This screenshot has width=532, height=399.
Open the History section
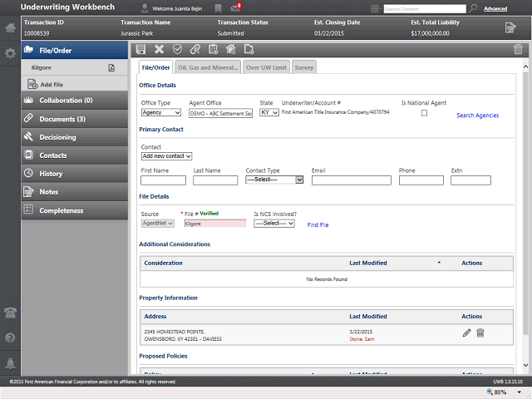(75, 174)
